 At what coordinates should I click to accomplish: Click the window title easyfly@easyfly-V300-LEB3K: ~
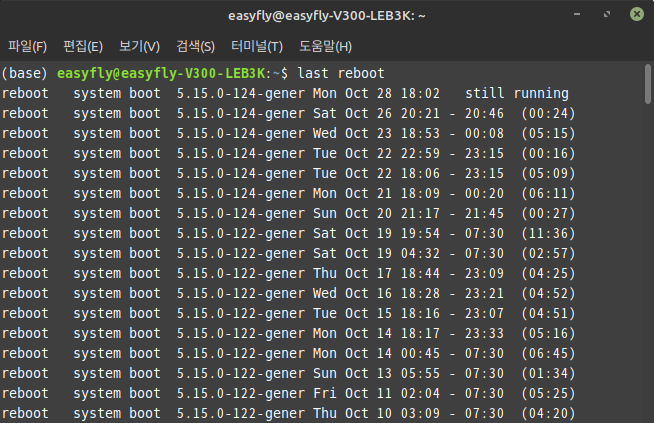[x=327, y=16]
